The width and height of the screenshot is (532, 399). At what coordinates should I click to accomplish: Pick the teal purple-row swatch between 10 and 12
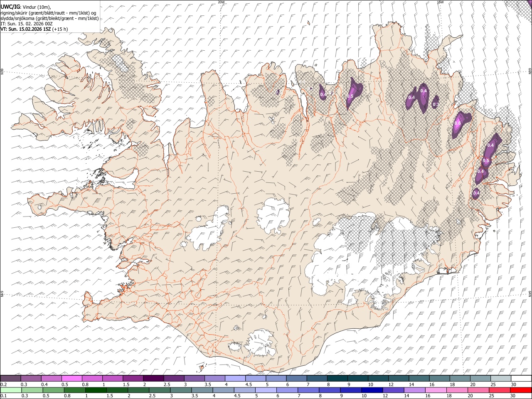(x=378, y=378)
